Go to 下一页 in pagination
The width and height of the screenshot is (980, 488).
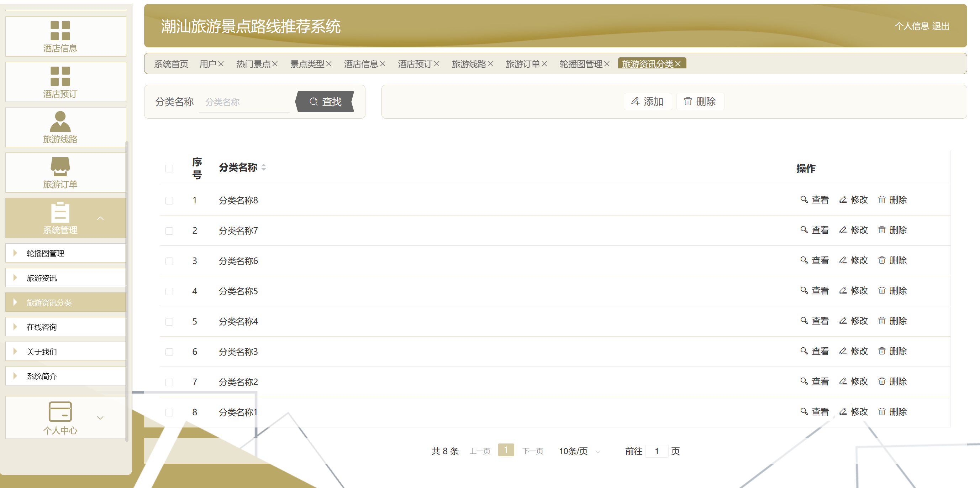pos(533,451)
